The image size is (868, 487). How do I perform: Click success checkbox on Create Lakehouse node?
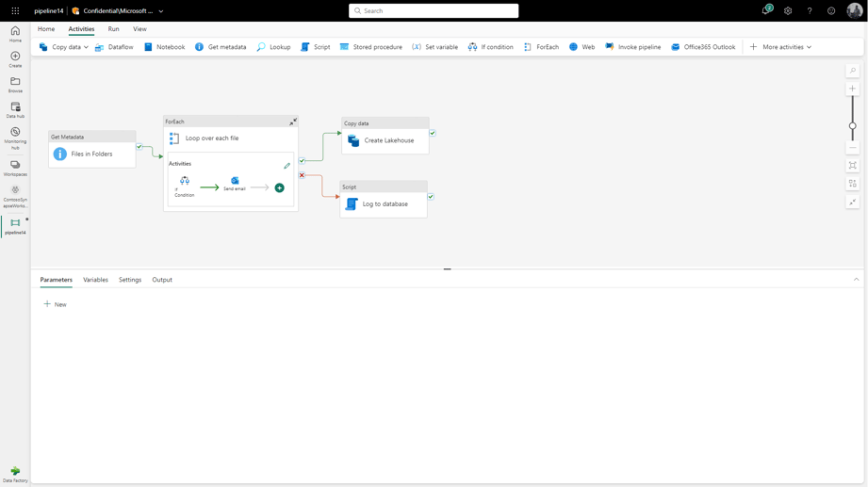pyautogui.click(x=433, y=133)
